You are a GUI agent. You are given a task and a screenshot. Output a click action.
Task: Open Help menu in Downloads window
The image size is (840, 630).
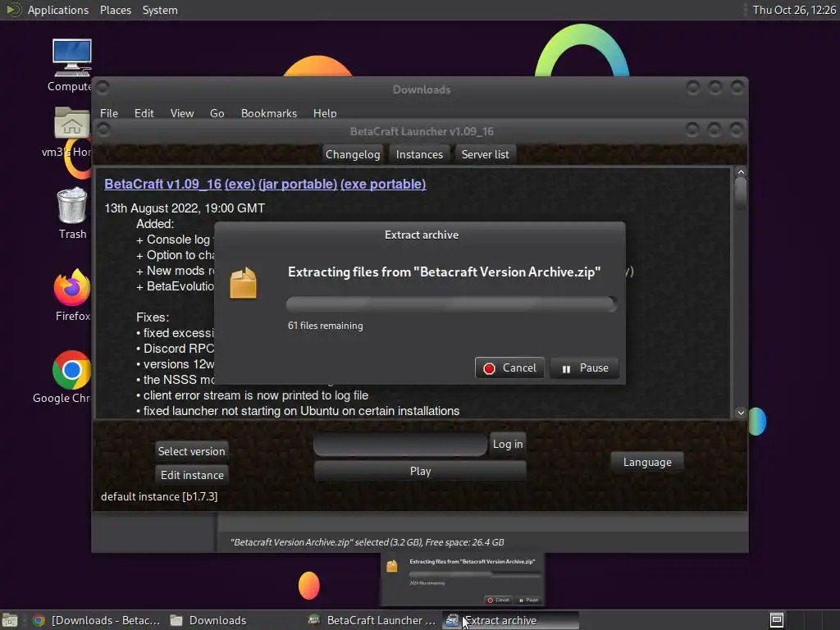point(325,113)
